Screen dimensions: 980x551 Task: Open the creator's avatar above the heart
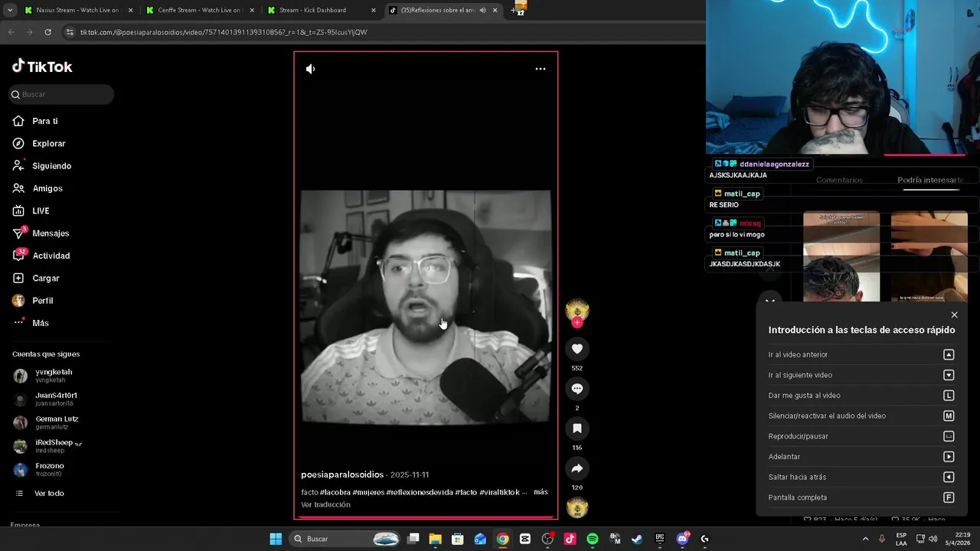tap(577, 309)
